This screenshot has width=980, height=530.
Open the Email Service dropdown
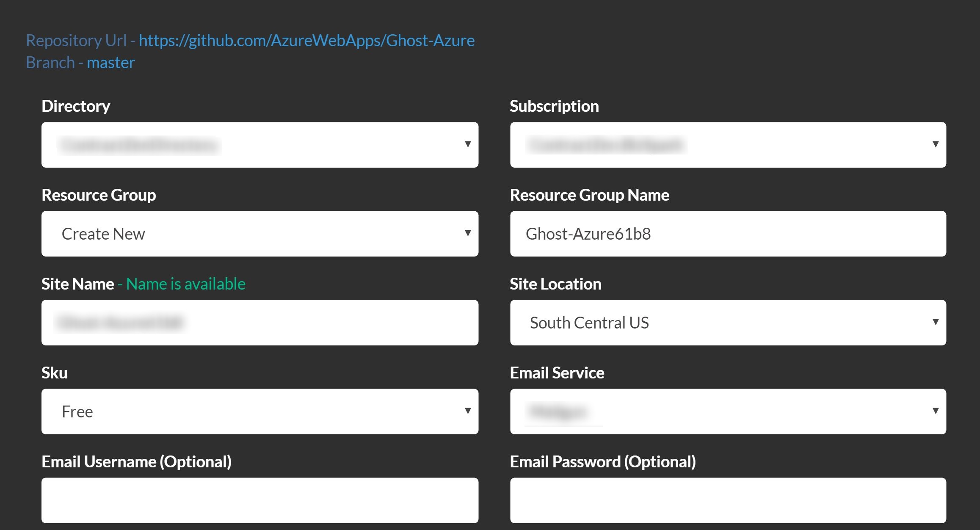[x=728, y=411]
